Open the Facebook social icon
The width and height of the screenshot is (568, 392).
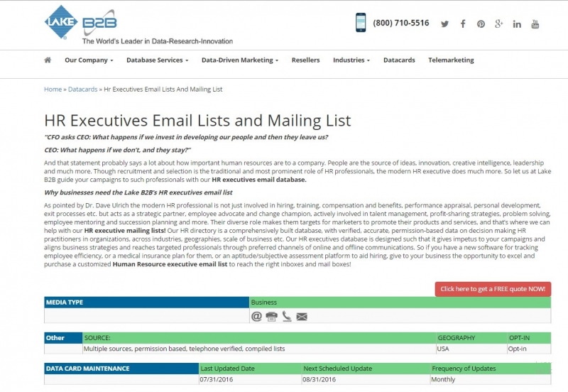(463, 24)
